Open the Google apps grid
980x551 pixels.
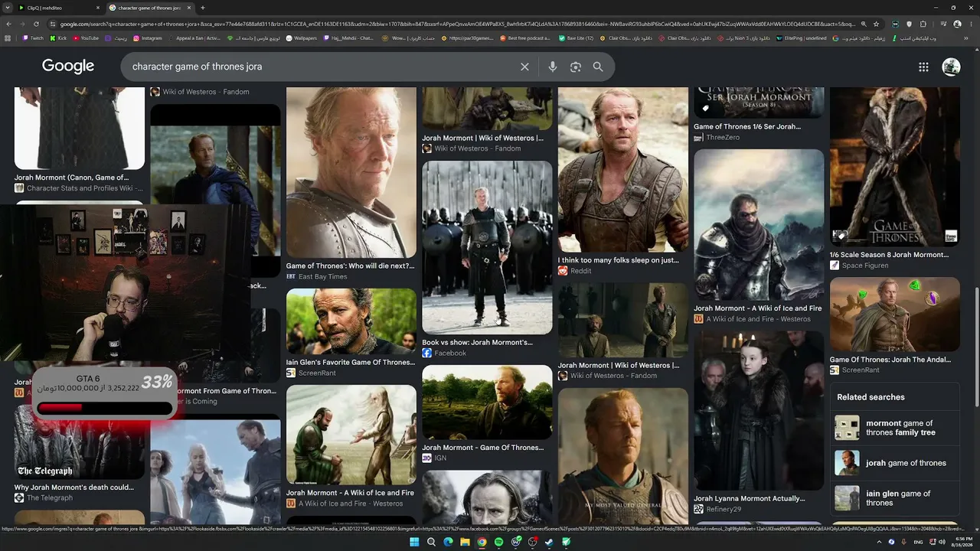923,67
